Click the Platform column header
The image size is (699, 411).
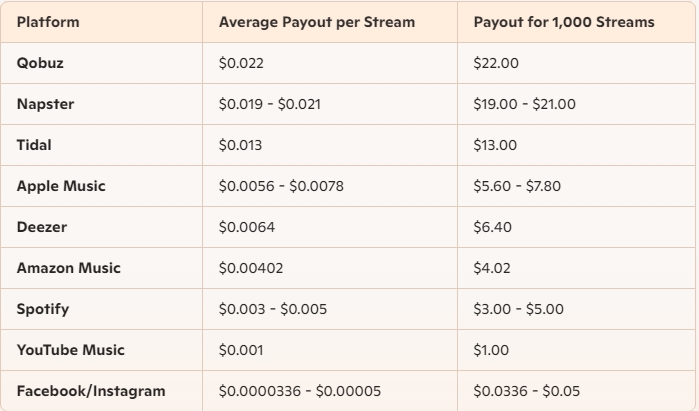pos(48,21)
